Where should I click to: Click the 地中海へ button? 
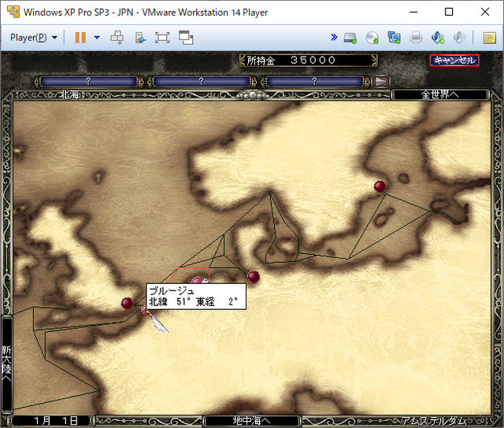point(252,420)
